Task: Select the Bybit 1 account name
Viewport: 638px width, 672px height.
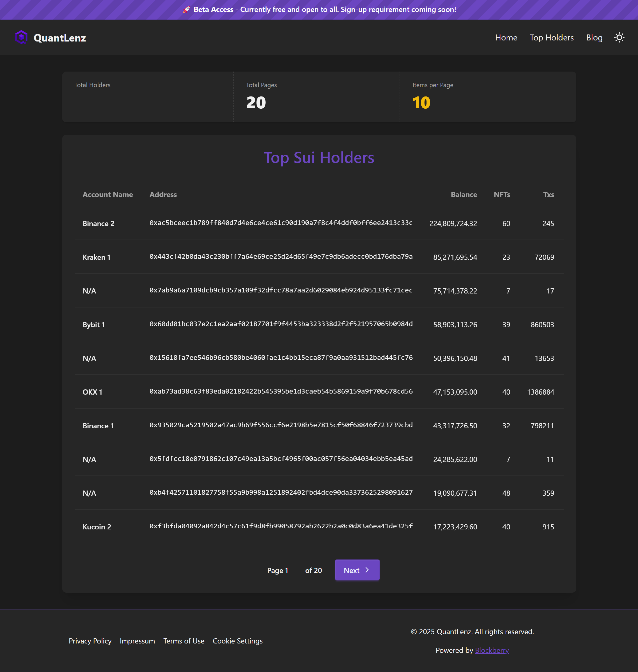Action: coord(94,325)
